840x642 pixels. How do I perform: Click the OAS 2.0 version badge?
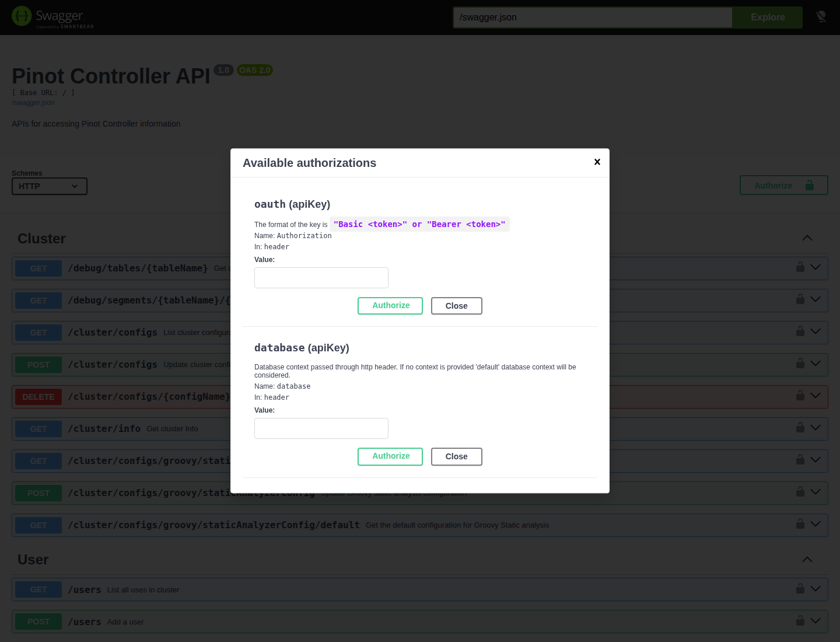point(255,70)
